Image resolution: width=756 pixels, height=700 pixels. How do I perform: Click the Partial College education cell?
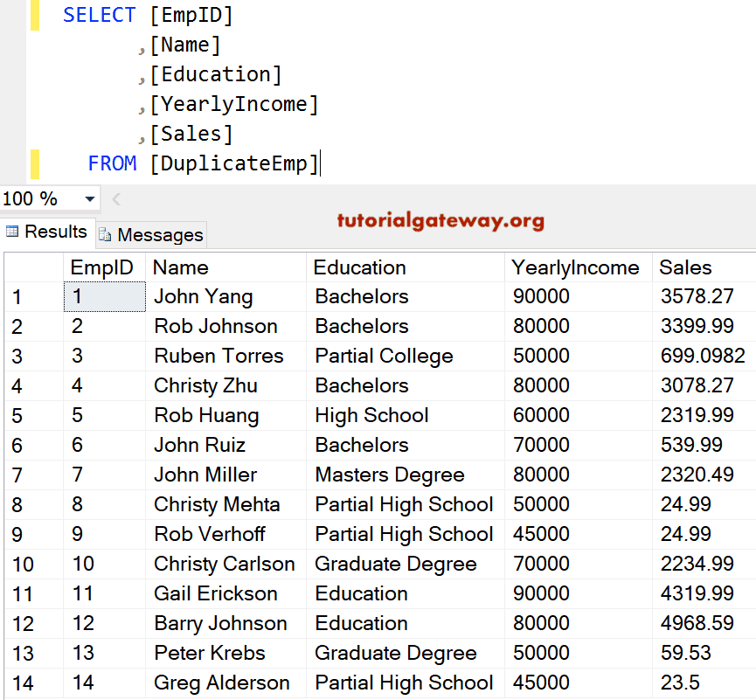click(384, 357)
